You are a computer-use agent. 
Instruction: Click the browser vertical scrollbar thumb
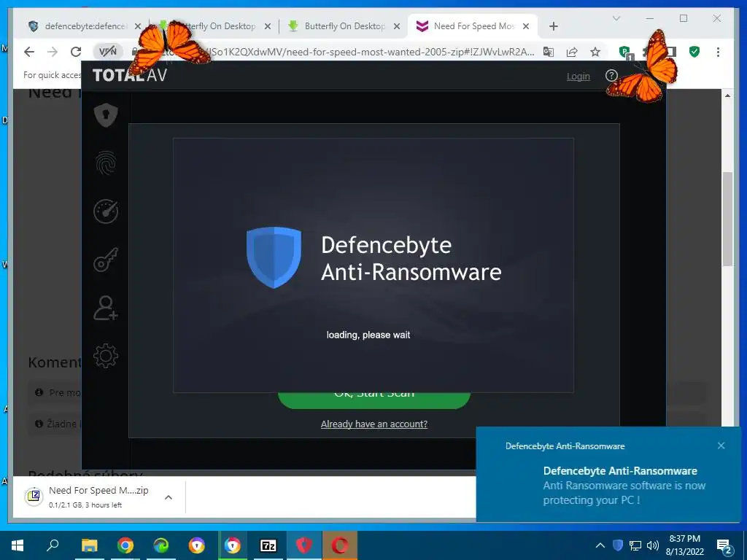[x=727, y=219]
